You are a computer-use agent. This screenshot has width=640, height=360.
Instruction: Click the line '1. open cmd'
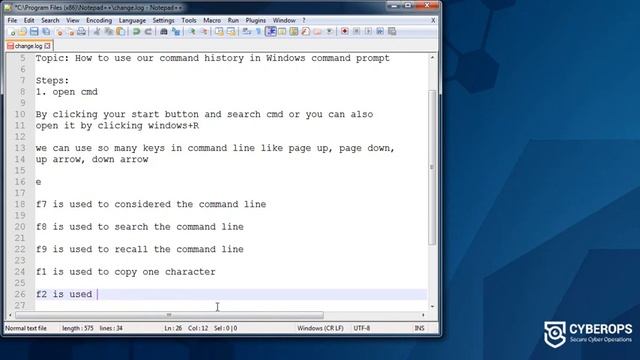coord(67,92)
